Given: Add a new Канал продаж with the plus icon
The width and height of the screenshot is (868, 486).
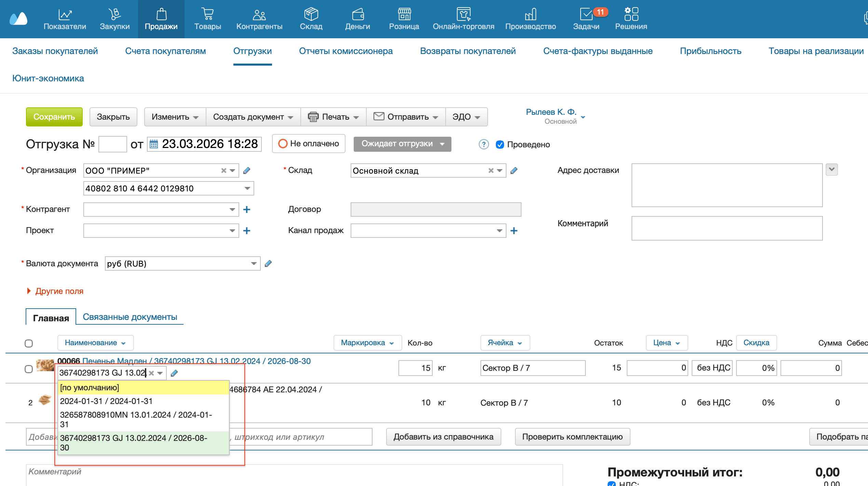Looking at the screenshot, I should (x=514, y=231).
